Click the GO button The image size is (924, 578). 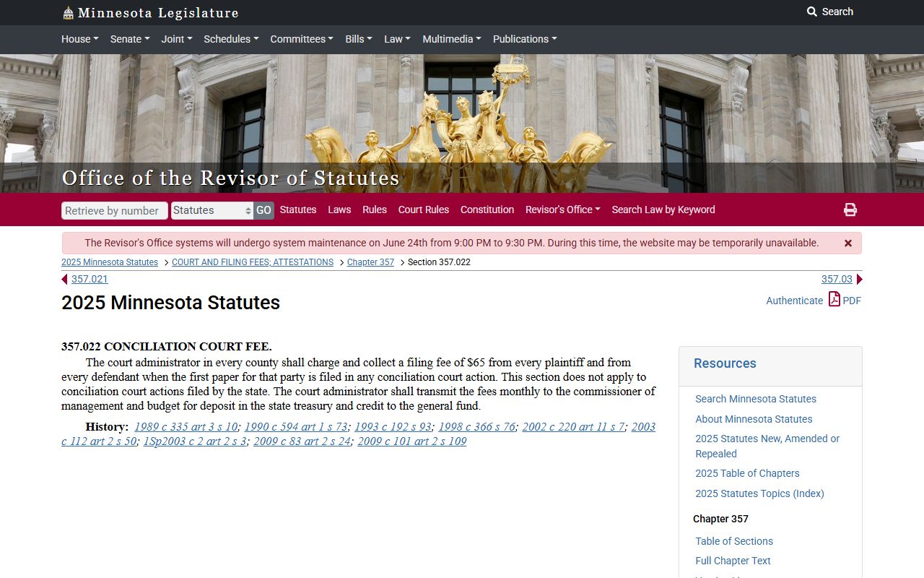(x=263, y=210)
